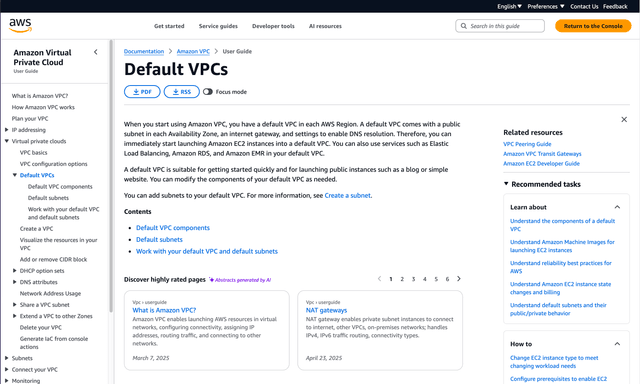Open Create a subnet link
This screenshot has height=384, width=640.
tap(348, 195)
